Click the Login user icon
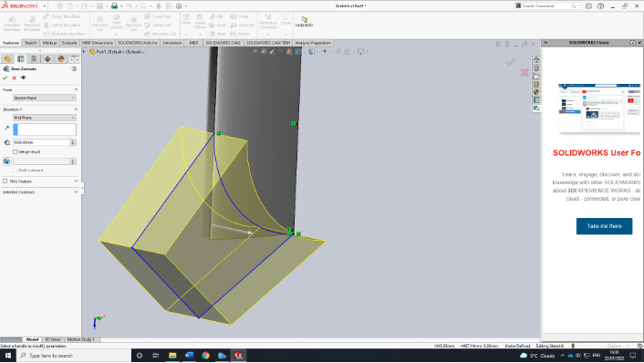 (x=588, y=6)
